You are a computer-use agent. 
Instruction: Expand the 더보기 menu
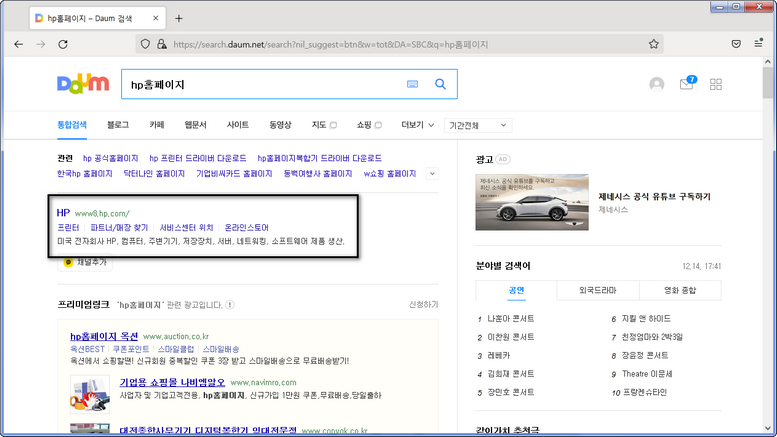click(417, 125)
